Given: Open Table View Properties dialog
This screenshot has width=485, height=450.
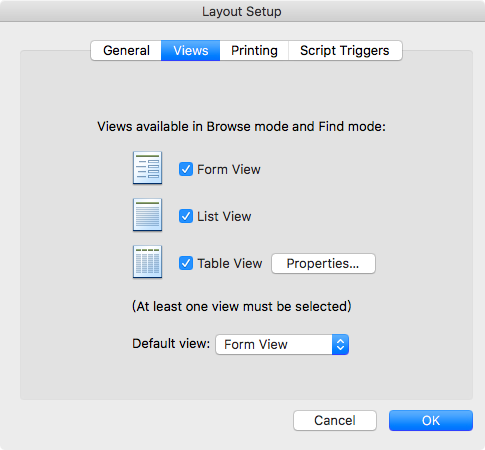Looking at the screenshot, I should point(323,263).
